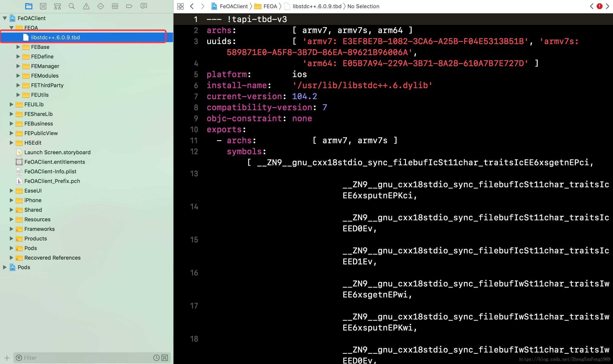Screen dimensions: 613x364
Task: Open the Test navigator diamond icon
Action: (x=101, y=6)
